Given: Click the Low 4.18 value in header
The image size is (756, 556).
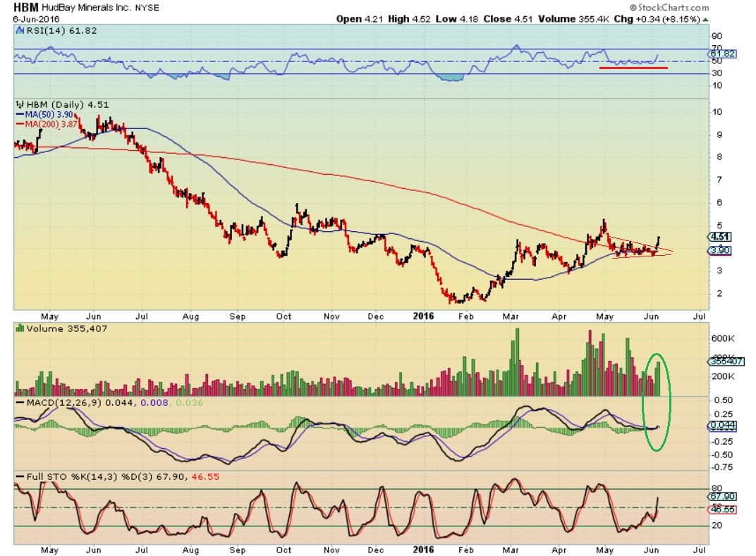Looking at the screenshot, I should 456,19.
